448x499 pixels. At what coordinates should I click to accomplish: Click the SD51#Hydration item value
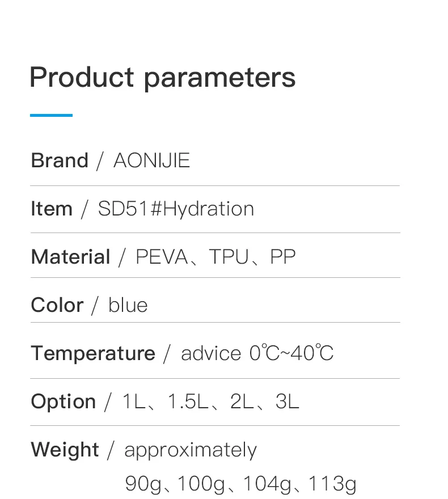point(176,209)
